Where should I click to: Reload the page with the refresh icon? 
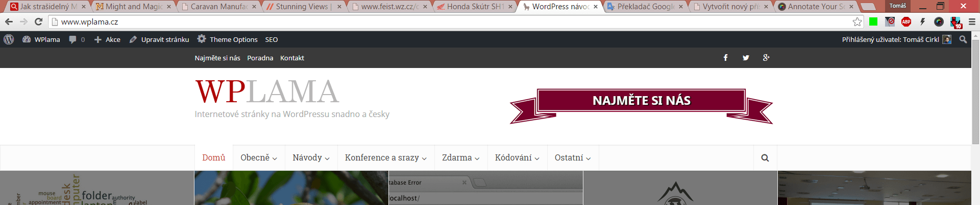(x=38, y=21)
